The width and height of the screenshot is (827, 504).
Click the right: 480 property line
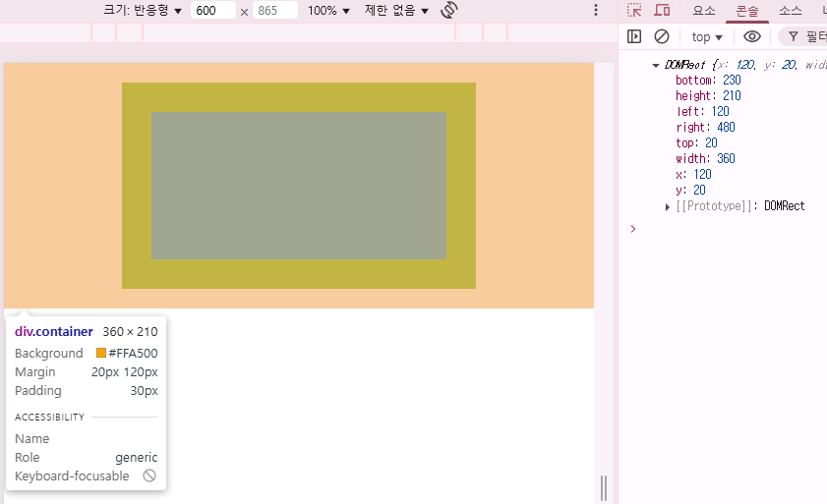click(706, 128)
